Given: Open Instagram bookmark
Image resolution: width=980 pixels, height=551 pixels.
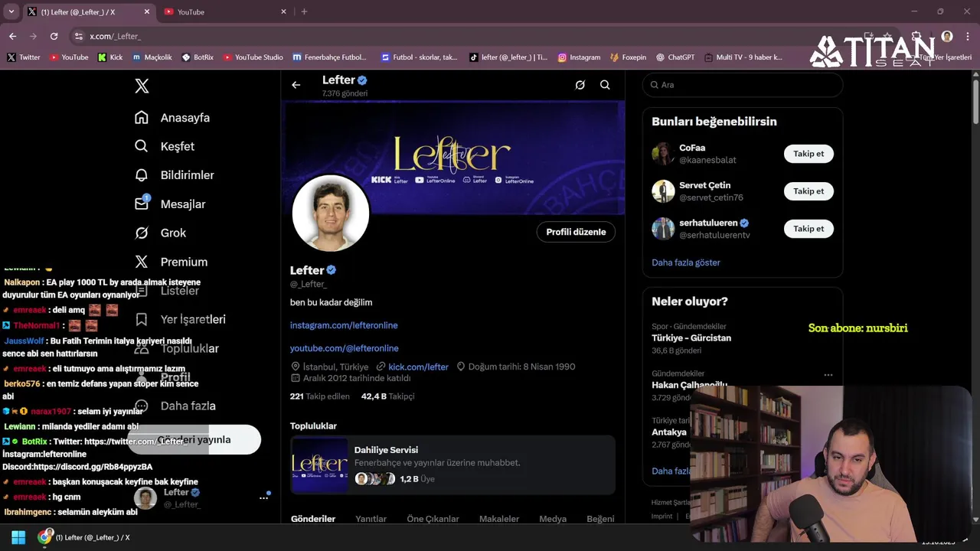Looking at the screenshot, I should coord(579,57).
